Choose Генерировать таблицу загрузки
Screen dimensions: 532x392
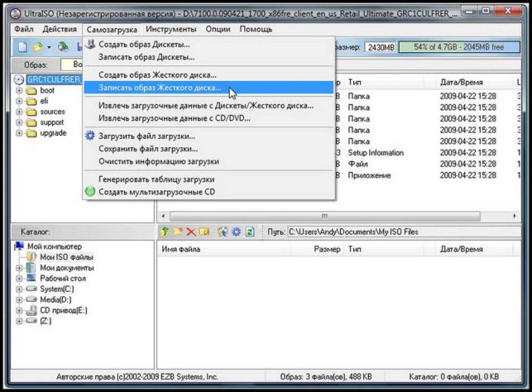(x=208, y=179)
